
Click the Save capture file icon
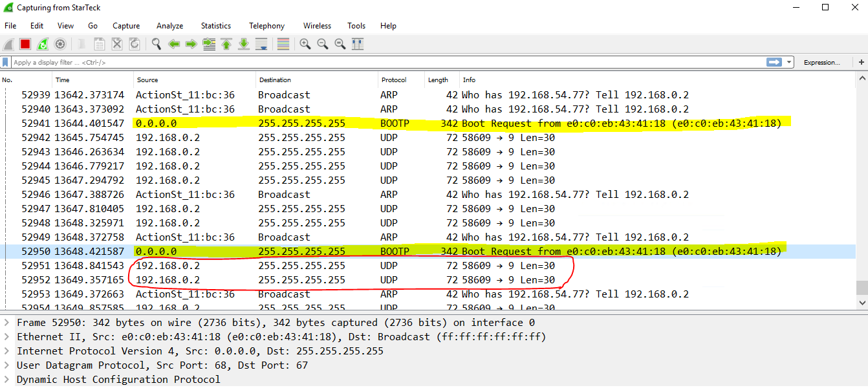(100, 44)
